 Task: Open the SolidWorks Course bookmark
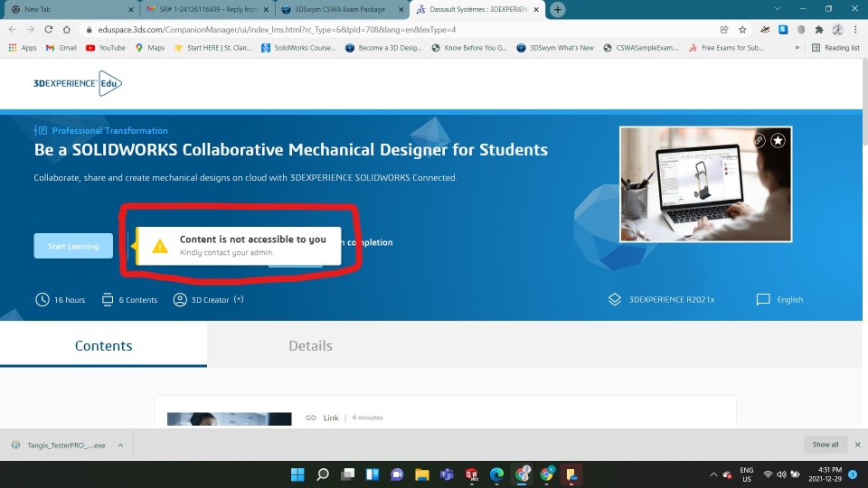[298, 48]
